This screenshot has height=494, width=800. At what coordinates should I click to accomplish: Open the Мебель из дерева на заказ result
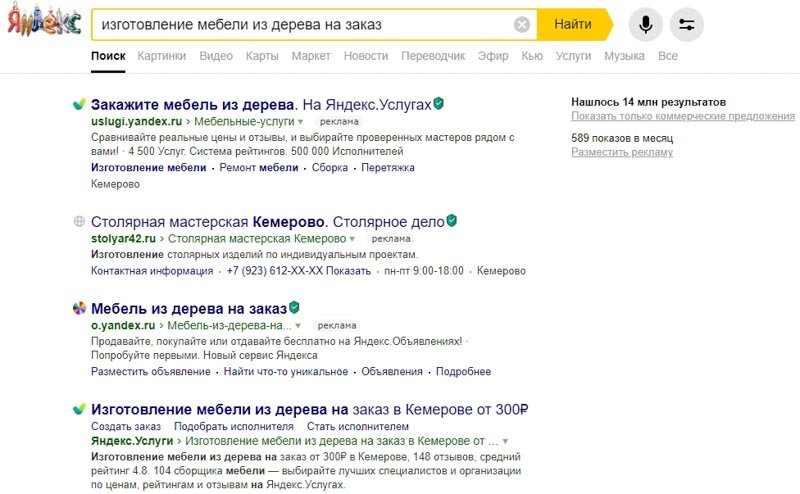coord(189,309)
